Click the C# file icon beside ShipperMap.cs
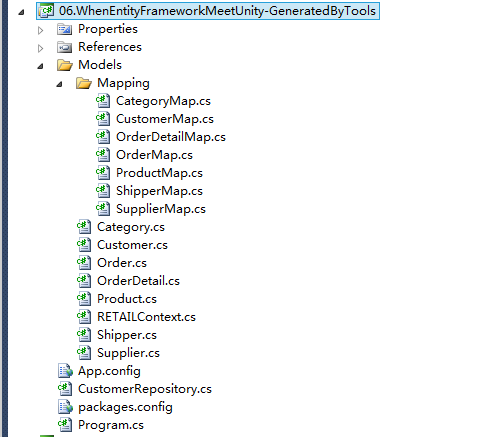The width and height of the screenshot is (501, 437). 103,191
